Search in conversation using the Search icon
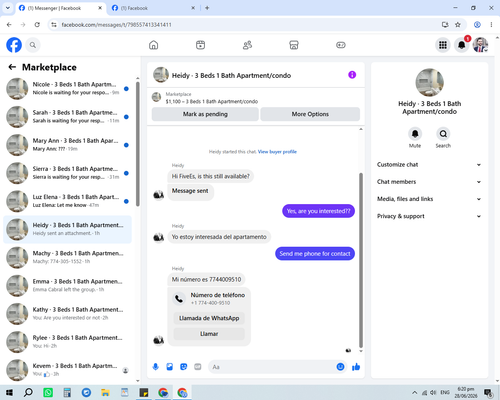 443,134
